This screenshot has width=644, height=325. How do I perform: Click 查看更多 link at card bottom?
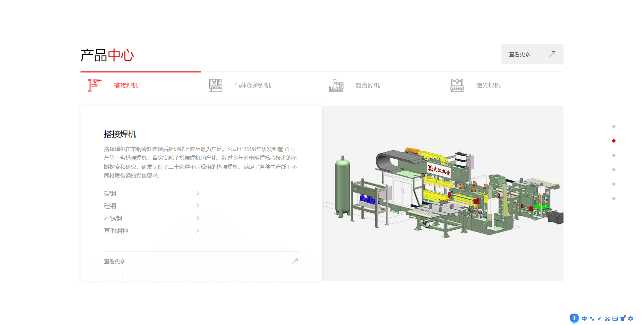click(x=201, y=261)
